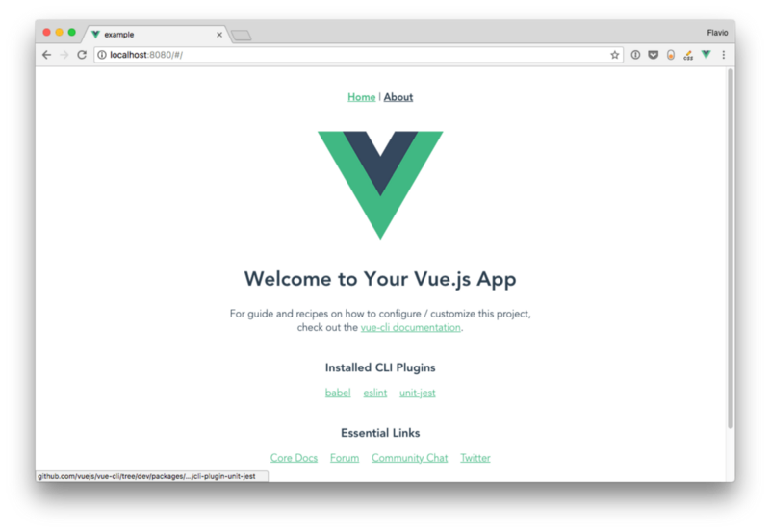This screenshot has width=770, height=532.
Task: View site info icon beside localhost
Action: (x=102, y=55)
